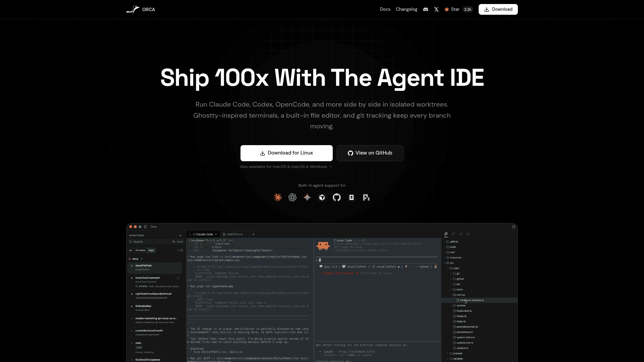Click the header Download button
Image resolution: width=644 pixels, height=362 pixels.
pos(498,9)
